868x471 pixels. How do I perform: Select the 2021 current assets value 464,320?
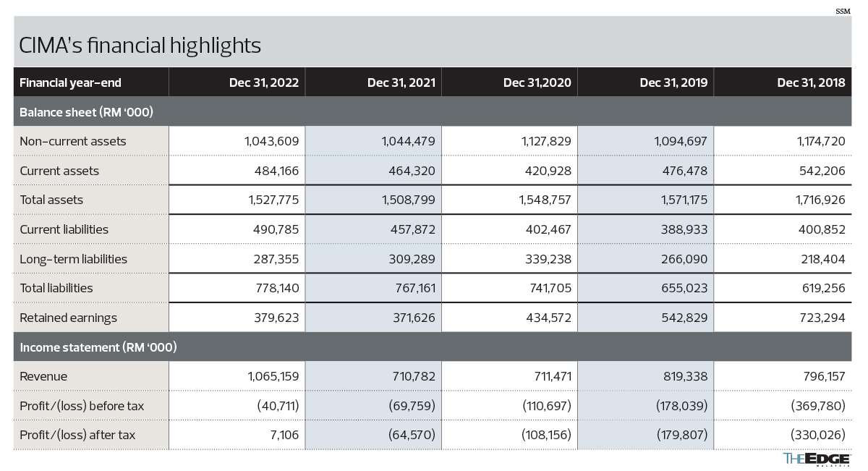tap(409, 171)
